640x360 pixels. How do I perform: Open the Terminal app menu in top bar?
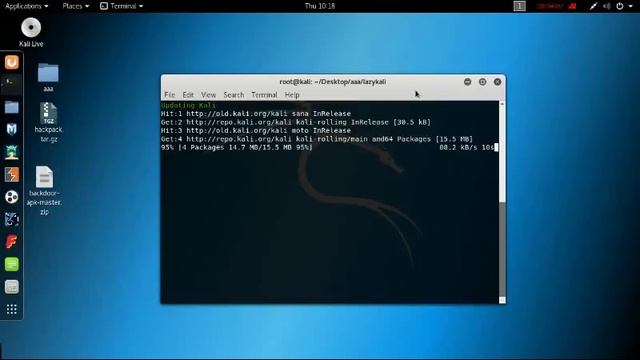[122, 6]
